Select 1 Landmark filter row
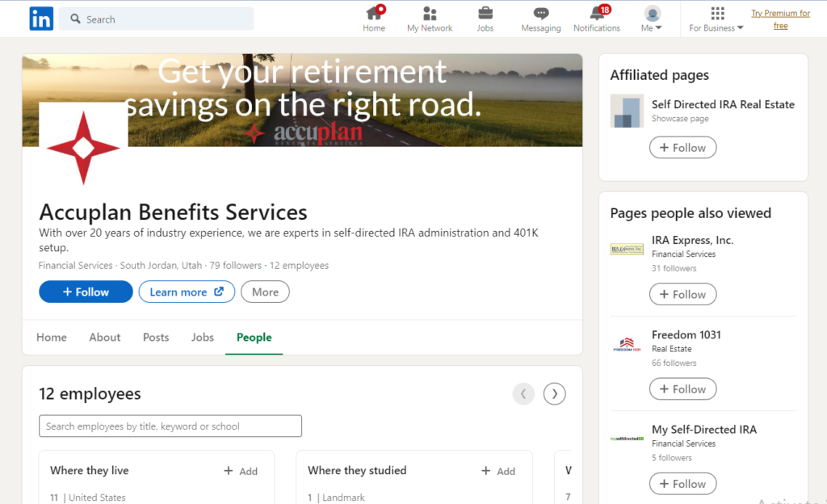 pos(337,498)
